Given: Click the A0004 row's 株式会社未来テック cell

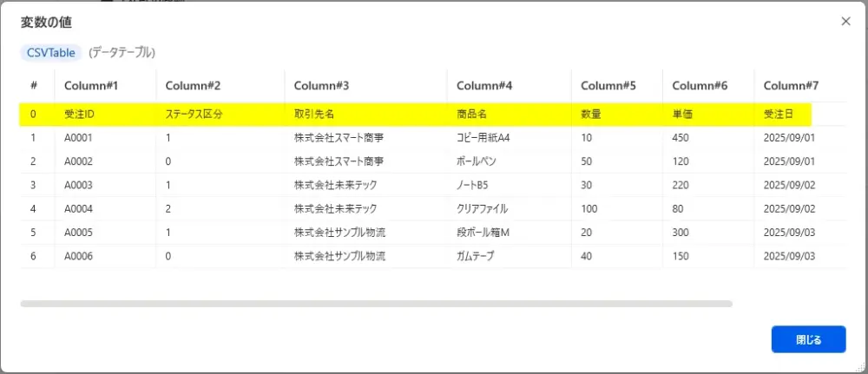Looking at the screenshot, I should click(x=335, y=208).
